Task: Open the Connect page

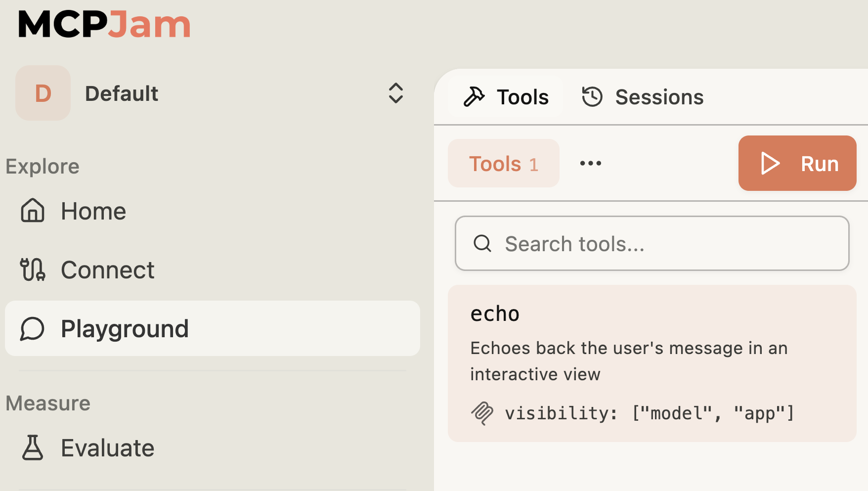Action: pos(213,270)
